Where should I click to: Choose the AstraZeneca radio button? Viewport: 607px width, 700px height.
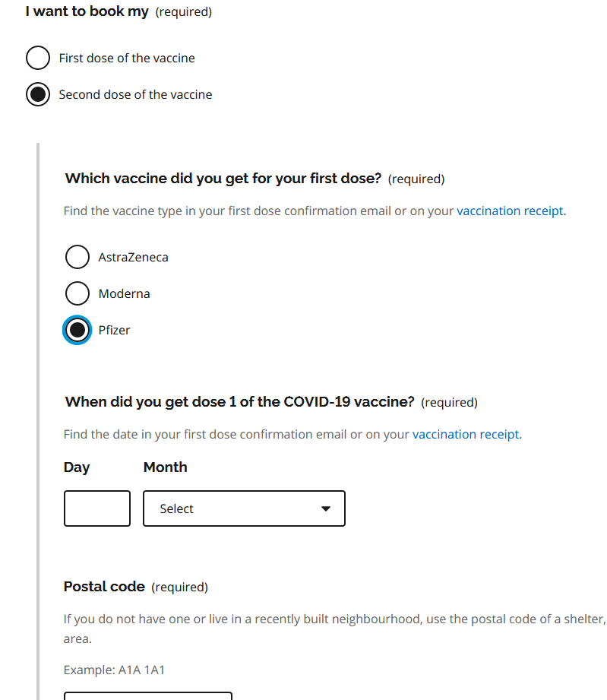pyautogui.click(x=77, y=257)
